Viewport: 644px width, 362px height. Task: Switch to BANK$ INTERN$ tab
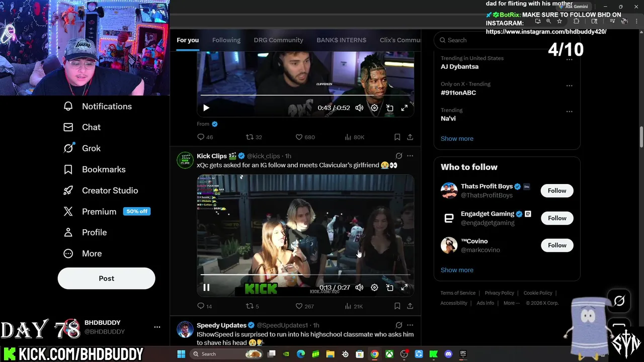coord(341,40)
